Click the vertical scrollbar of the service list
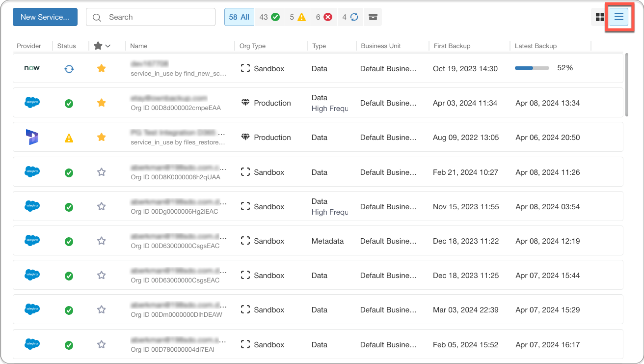Screen dimensions: 644x364 point(626,84)
